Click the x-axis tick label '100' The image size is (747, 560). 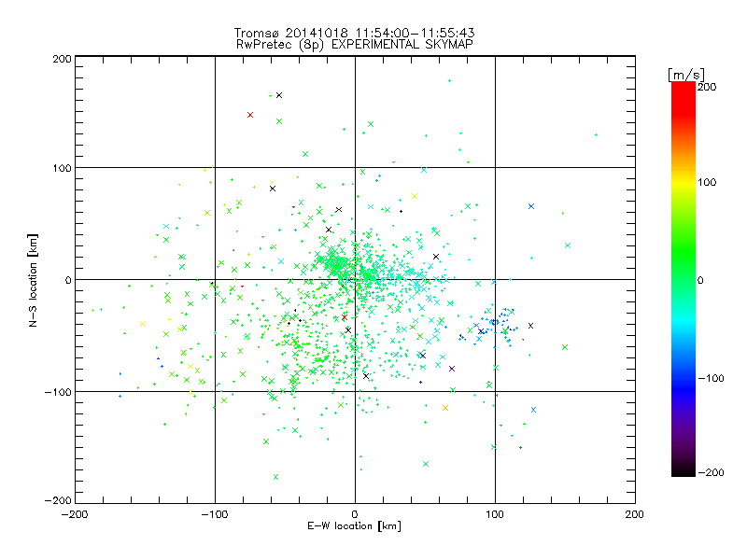pos(495,514)
